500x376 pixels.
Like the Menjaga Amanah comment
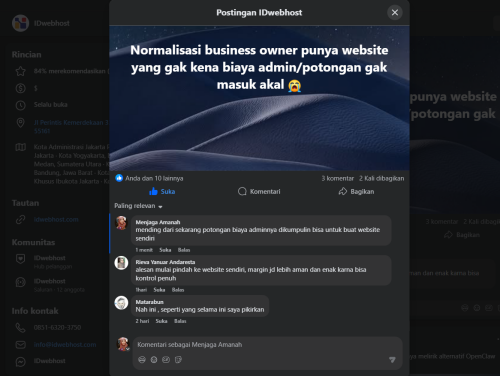coord(165,250)
